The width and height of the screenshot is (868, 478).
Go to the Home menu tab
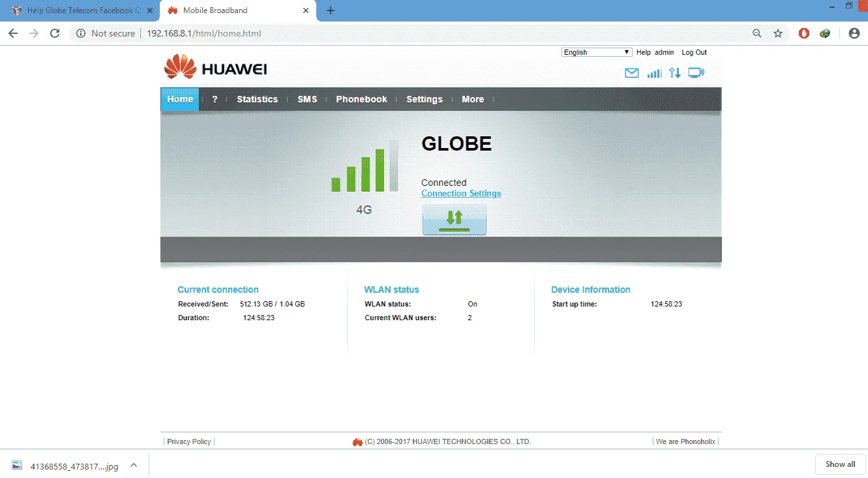180,99
